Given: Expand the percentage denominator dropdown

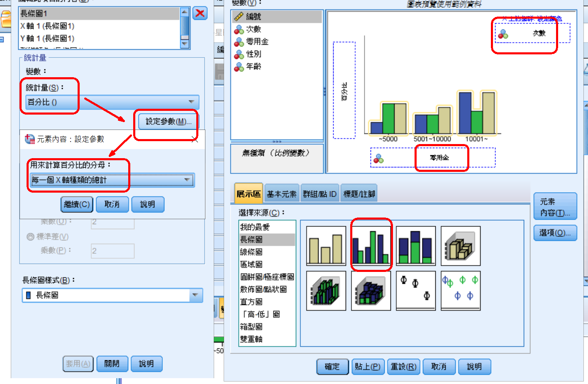Looking at the screenshot, I should 112,180.
